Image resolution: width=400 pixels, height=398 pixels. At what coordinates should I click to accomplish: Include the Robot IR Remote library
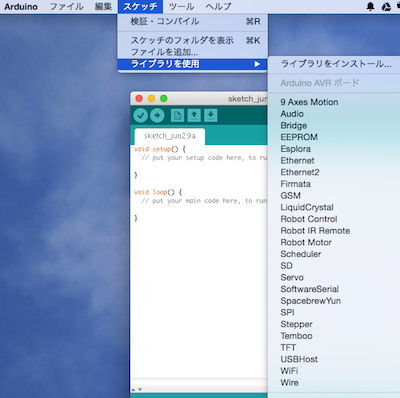point(334,230)
